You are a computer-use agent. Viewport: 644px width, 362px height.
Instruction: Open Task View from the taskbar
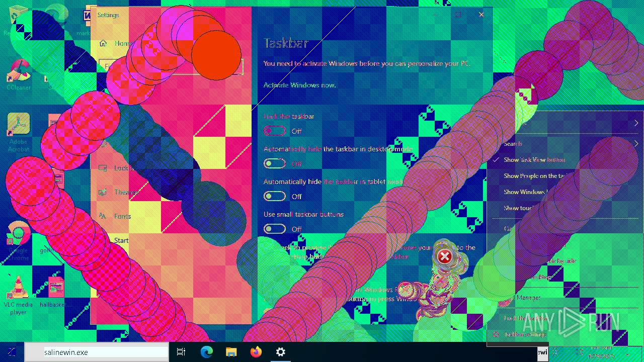point(181,352)
